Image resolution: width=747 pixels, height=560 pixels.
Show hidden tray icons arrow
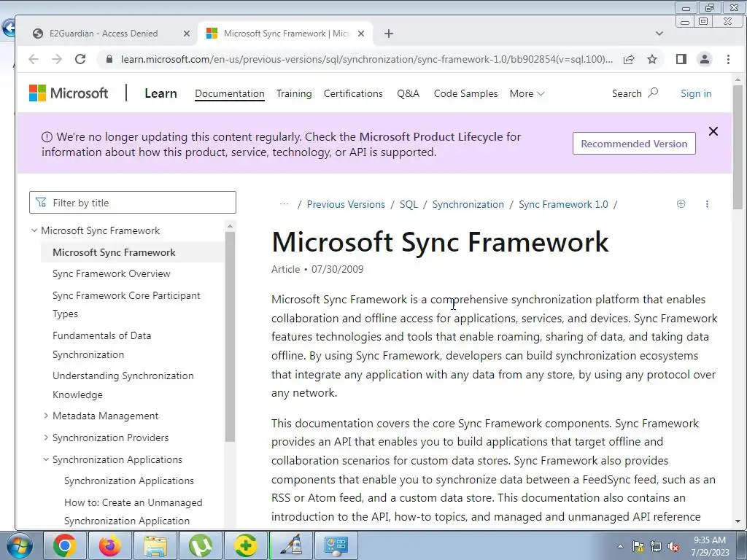[620, 546]
